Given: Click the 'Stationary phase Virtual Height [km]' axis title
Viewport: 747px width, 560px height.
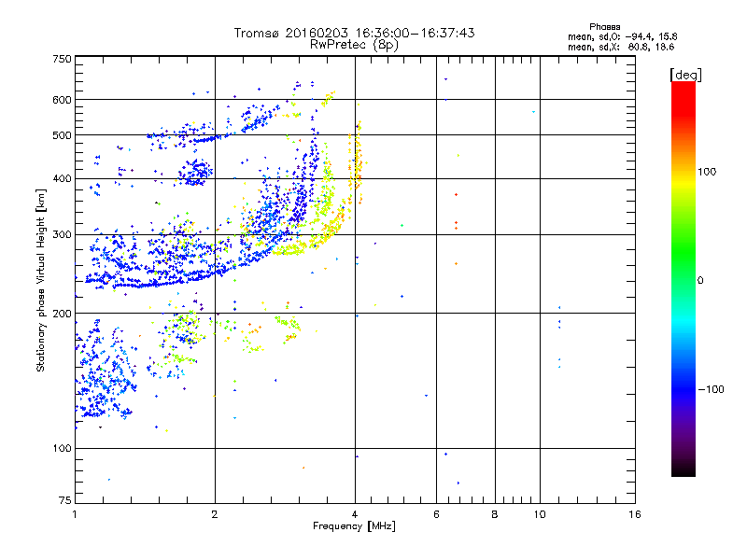Looking at the screenshot, I should click(41, 280).
